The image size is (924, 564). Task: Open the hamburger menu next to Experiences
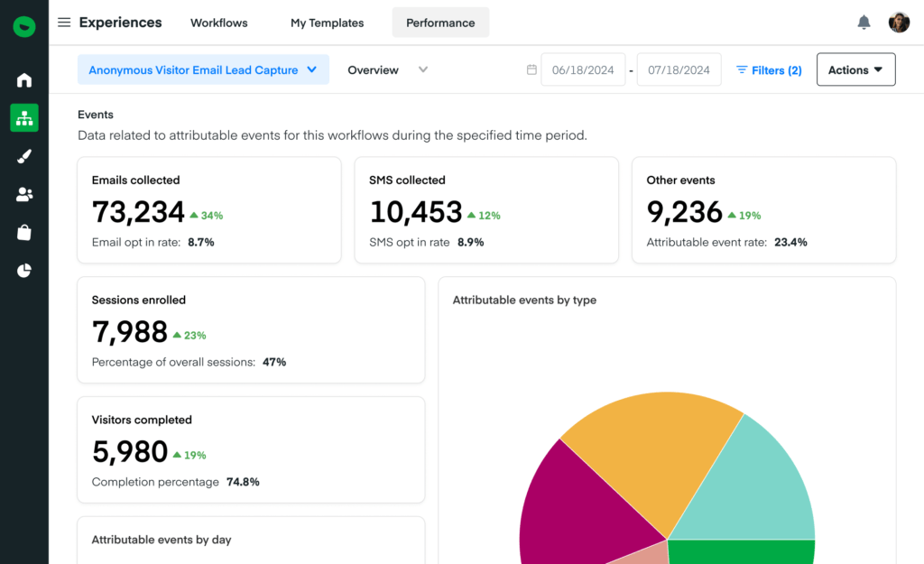pos(64,23)
